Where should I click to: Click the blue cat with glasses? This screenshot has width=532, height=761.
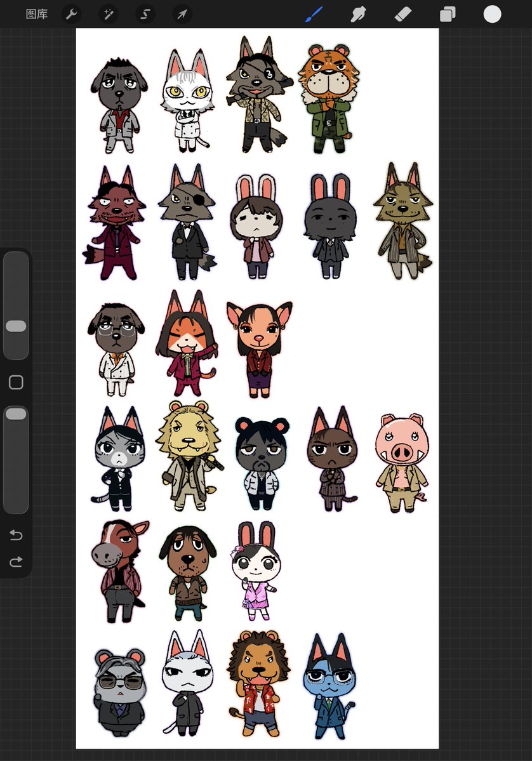click(330, 687)
